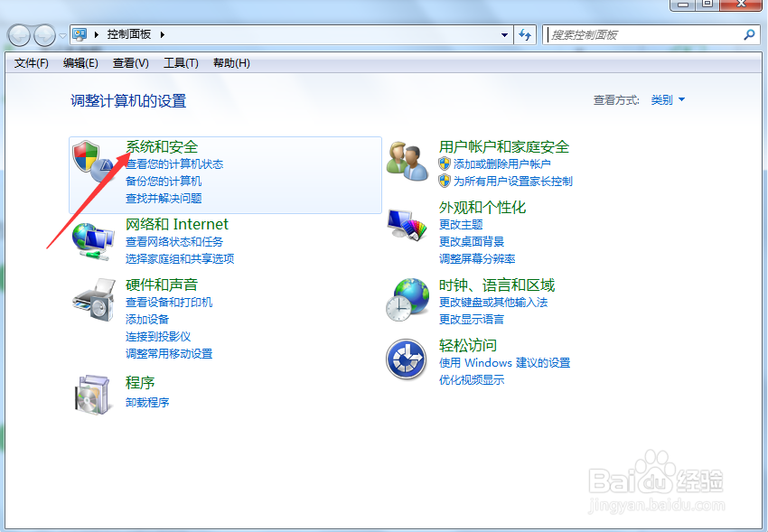
Task: Click 添加设备 link
Action: tap(147, 319)
